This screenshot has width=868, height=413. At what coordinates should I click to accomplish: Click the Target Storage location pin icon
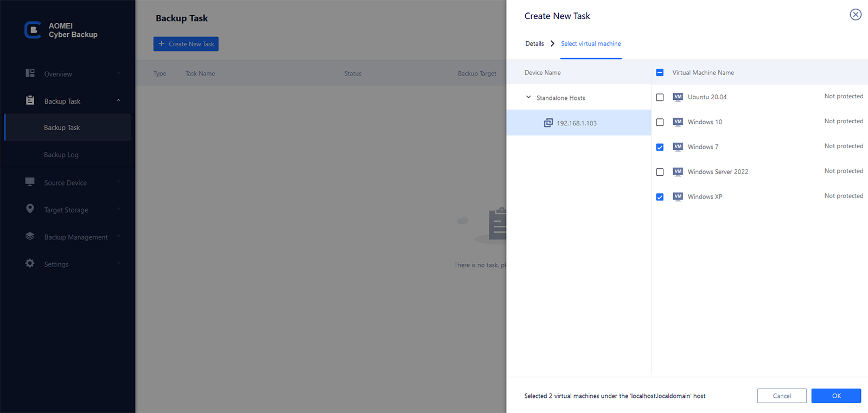click(x=30, y=209)
